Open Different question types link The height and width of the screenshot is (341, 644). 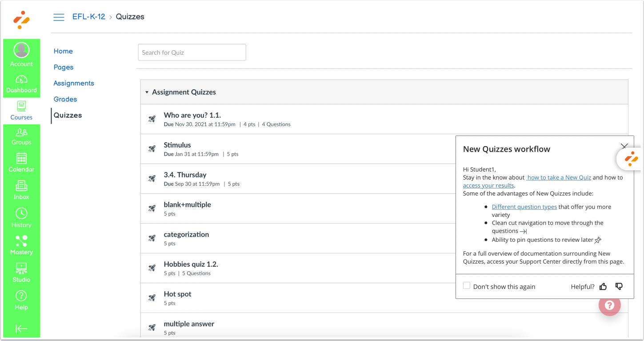coord(524,207)
